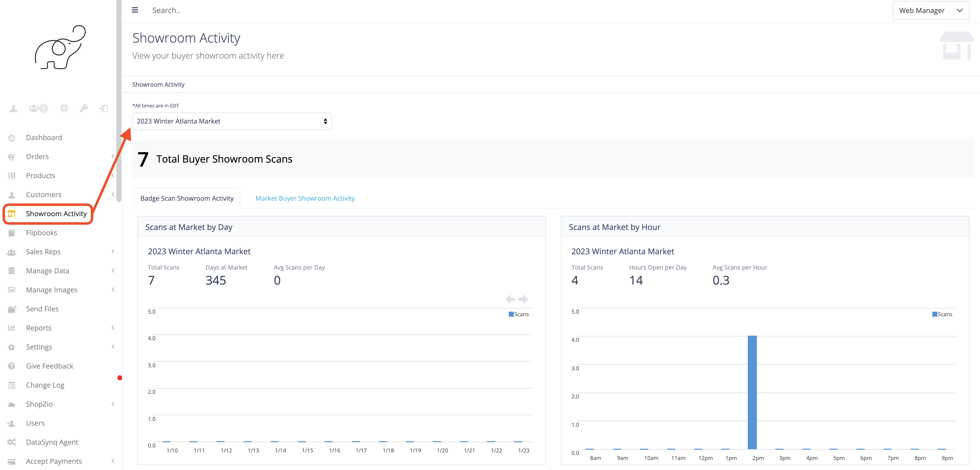
Task: Click the DataSynq Agent gears icon
Action: pos(12,442)
